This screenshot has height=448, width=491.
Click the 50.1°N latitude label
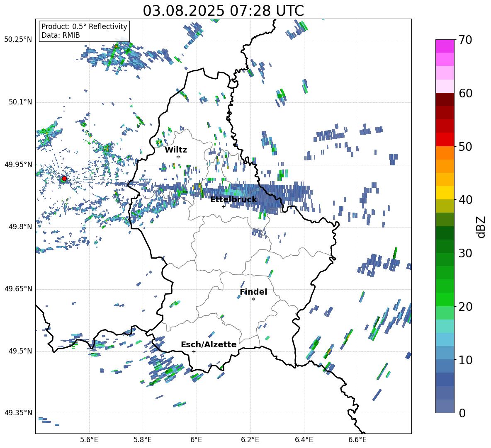[x=20, y=102]
